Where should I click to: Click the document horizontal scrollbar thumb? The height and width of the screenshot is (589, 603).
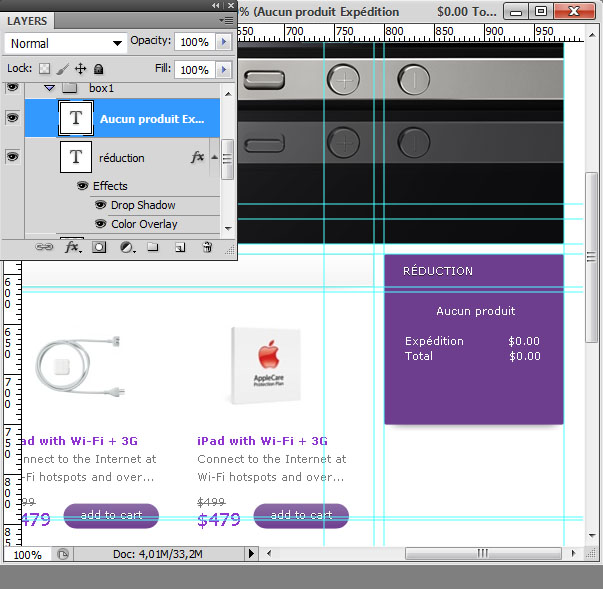(x=483, y=554)
